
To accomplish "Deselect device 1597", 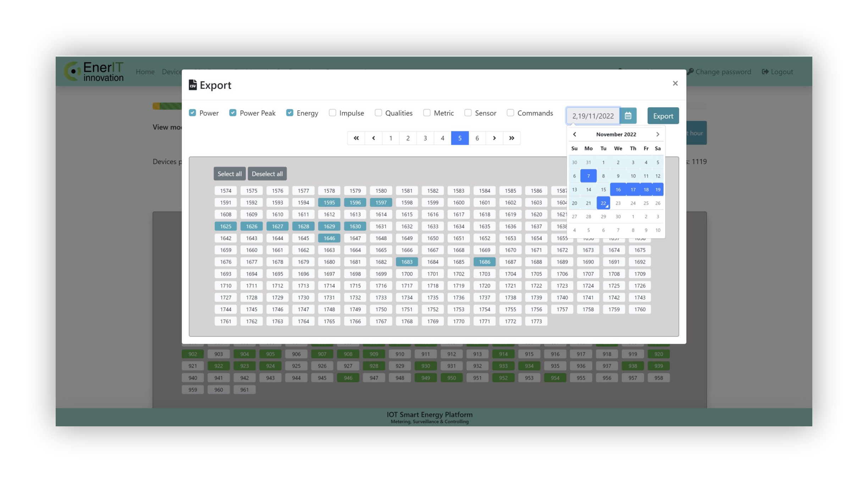I will [381, 203].
